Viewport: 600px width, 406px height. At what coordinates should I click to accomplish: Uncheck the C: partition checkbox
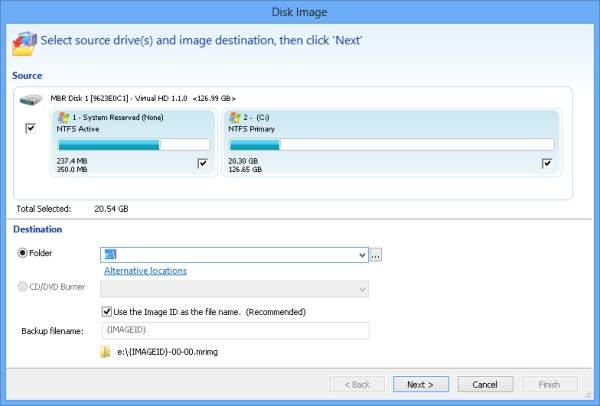(x=547, y=163)
